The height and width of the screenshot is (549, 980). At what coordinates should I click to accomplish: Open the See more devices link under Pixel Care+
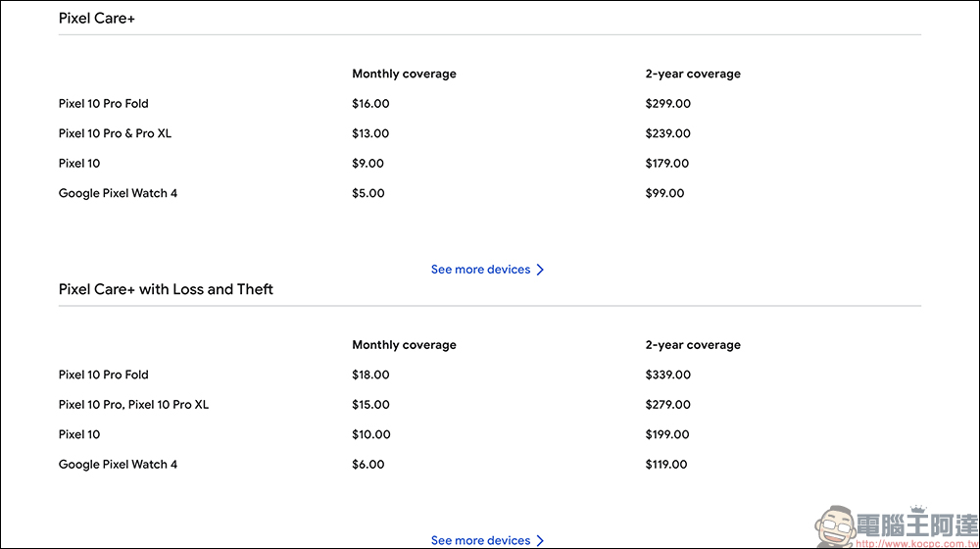click(487, 270)
